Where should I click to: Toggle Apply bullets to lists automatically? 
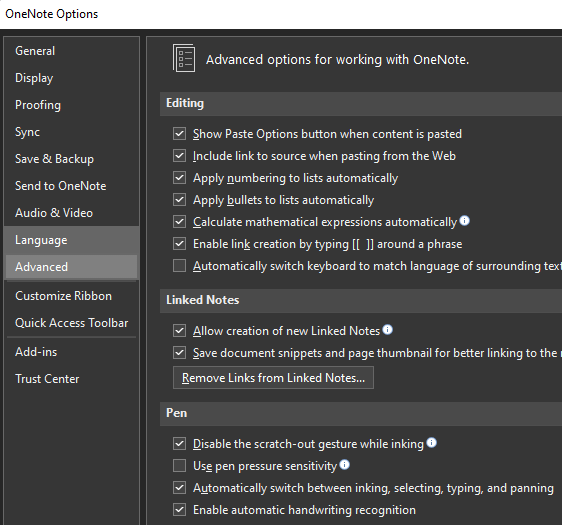tap(179, 200)
